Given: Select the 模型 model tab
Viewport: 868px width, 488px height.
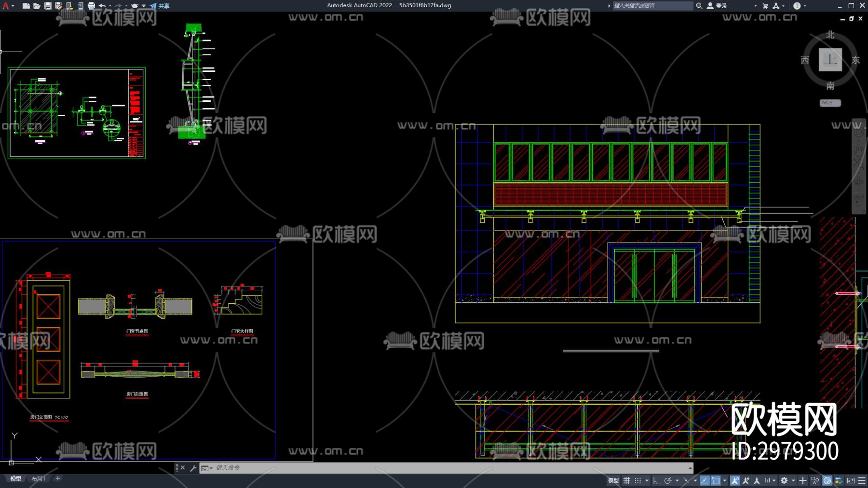Looking at the screenshot, I should tap(16, 478).
